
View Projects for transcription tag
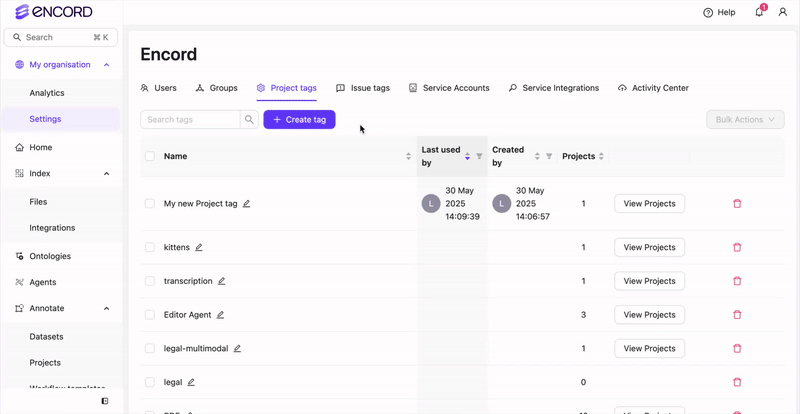[649, 281]
